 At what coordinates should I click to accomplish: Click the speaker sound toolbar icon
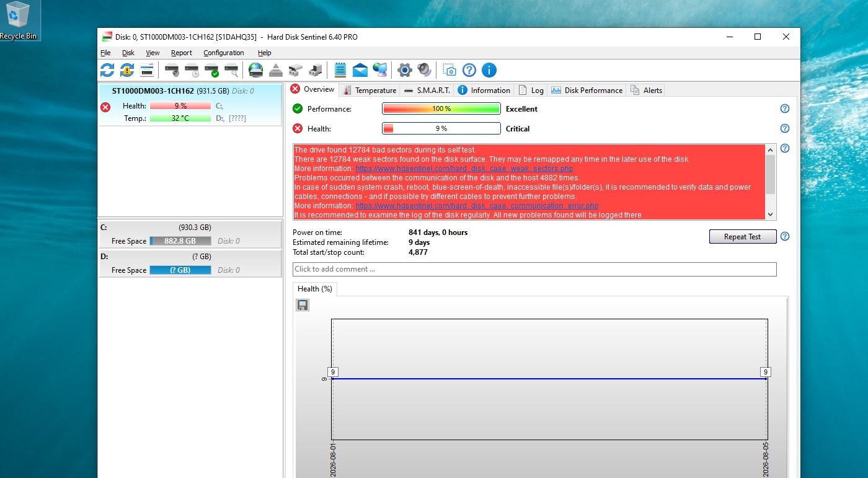424,69
